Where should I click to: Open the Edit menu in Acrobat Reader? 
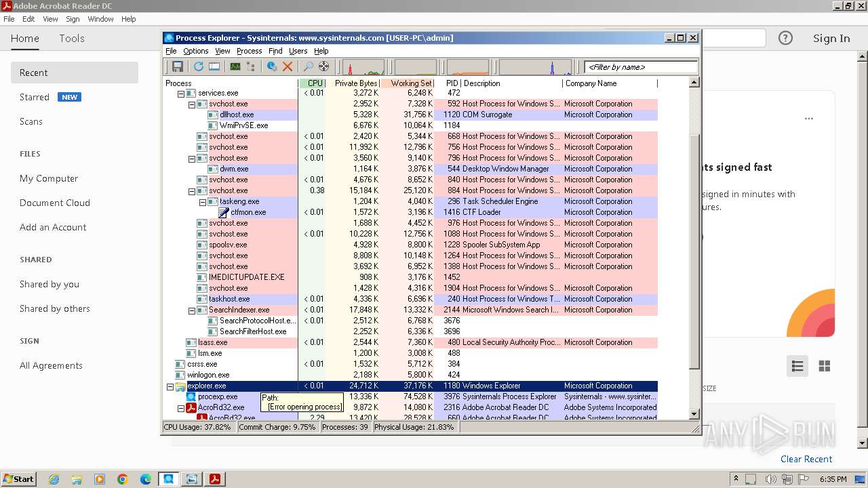28,19
